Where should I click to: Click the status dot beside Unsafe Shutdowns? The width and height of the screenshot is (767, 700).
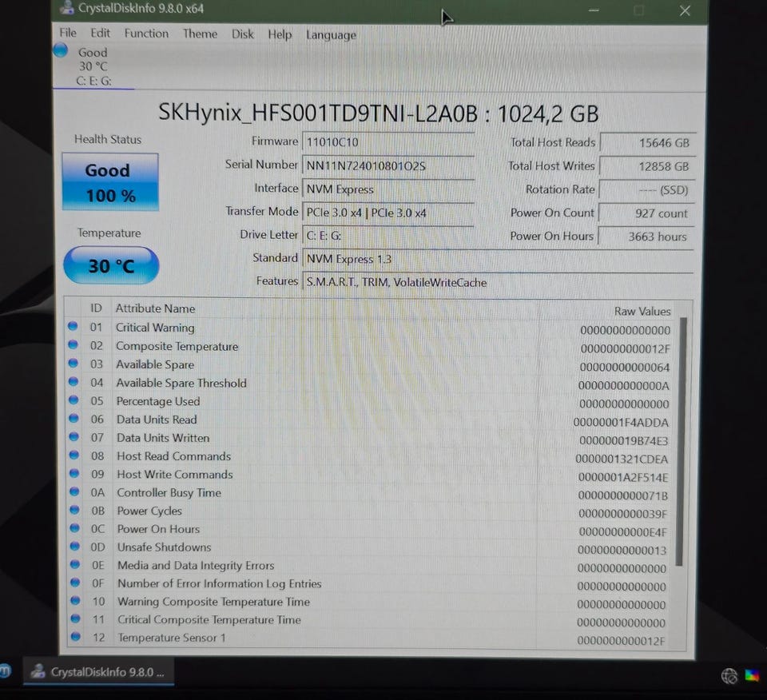(74, 546)
